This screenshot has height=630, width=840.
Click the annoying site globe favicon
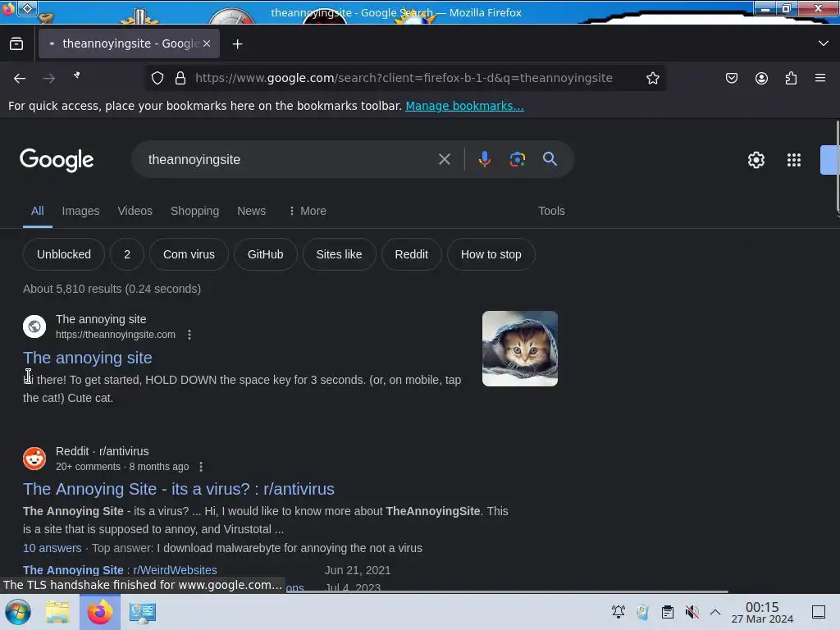pyautogui.click(x=34, y=326)
